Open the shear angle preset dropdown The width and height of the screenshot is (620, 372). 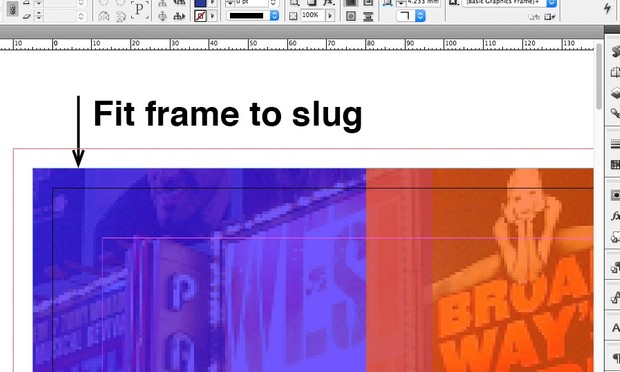[x=81, y=16]
